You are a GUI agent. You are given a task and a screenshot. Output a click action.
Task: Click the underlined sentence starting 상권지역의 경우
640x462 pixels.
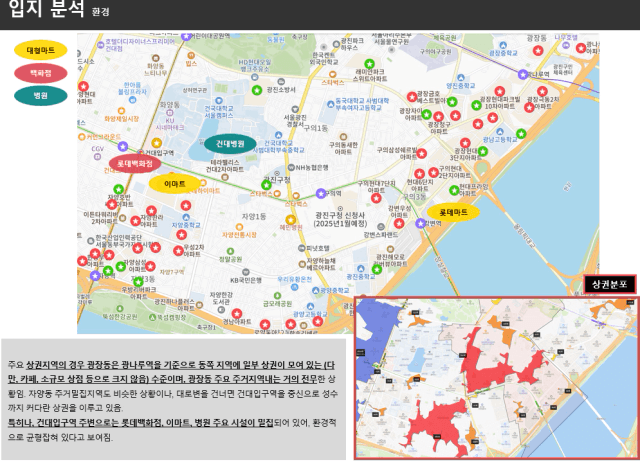click(x=171, y=372)
